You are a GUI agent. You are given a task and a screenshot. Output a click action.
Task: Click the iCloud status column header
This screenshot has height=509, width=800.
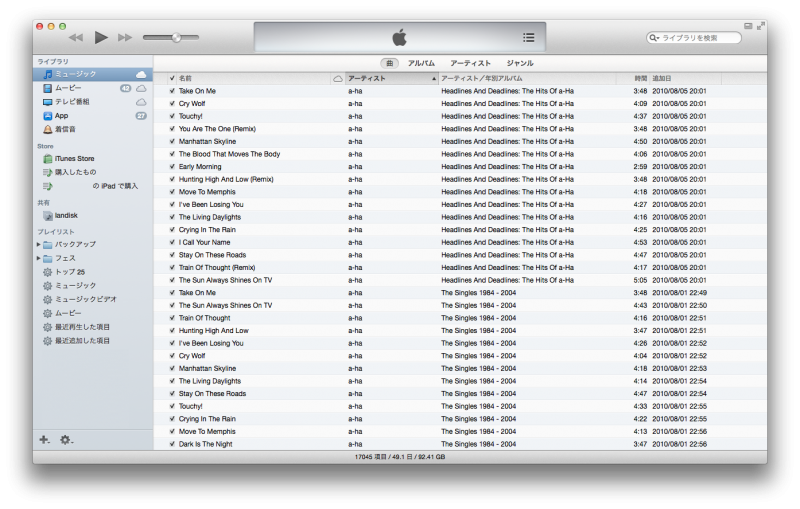click(338, 79)
